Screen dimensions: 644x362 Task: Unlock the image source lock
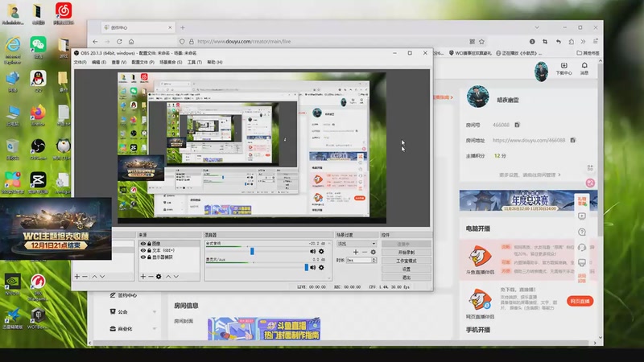pyautogui.click(x=149, y=244)
